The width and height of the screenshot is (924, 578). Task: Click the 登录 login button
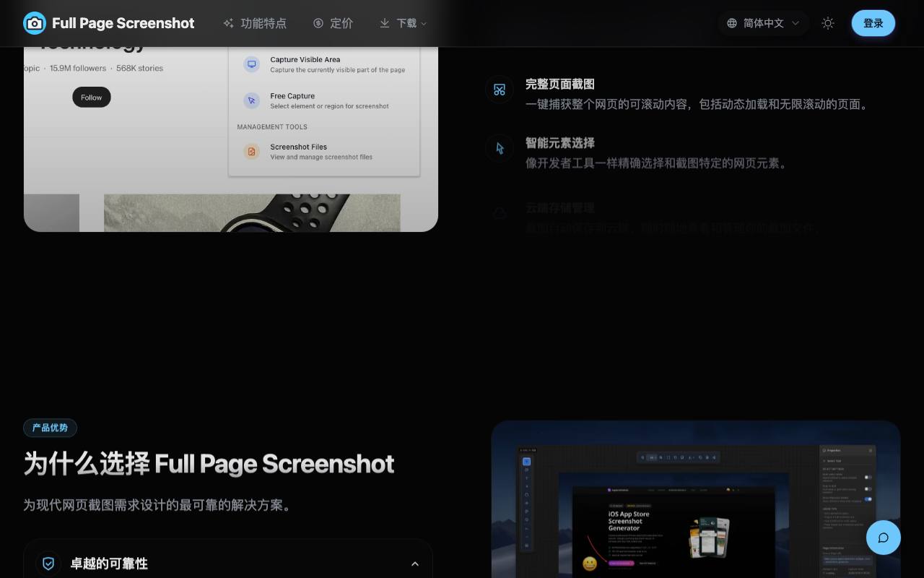tap(873, 23)
